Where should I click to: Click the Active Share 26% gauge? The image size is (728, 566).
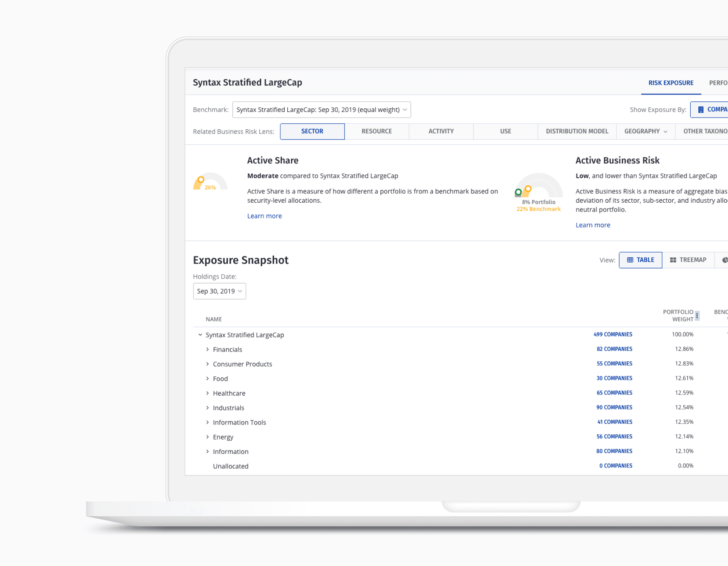coord(210,182)
